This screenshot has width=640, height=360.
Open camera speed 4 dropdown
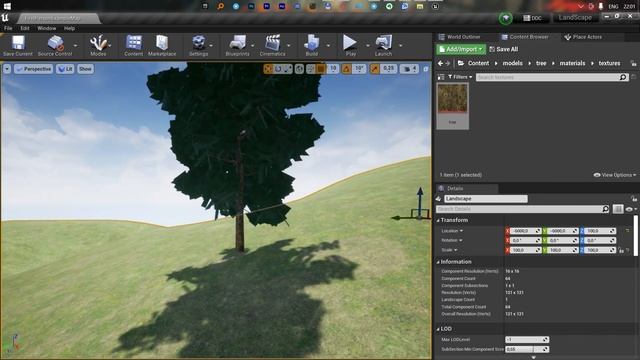409,69
